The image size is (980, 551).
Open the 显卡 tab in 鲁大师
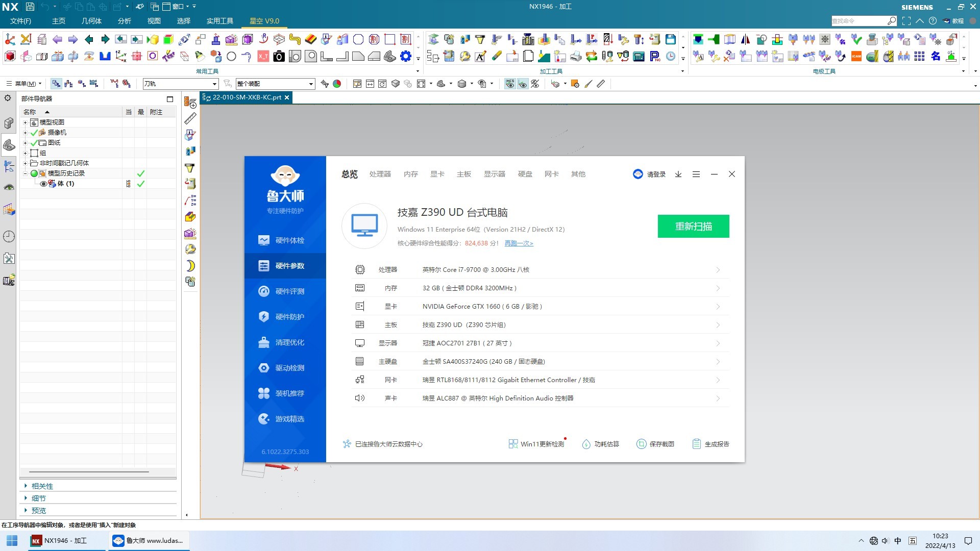pos(437,174)
